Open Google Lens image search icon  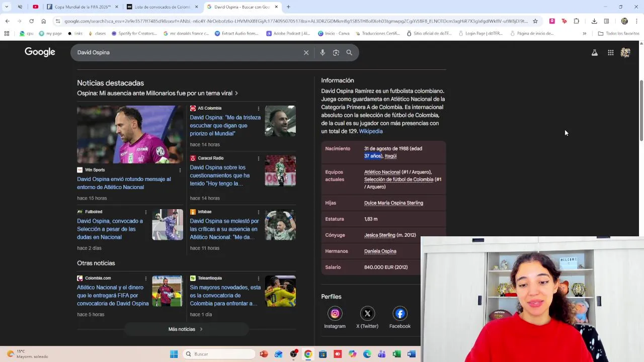(336, 52)
